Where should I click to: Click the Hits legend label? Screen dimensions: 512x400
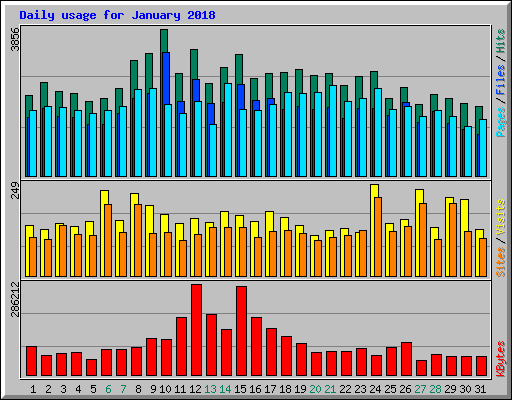500,41
